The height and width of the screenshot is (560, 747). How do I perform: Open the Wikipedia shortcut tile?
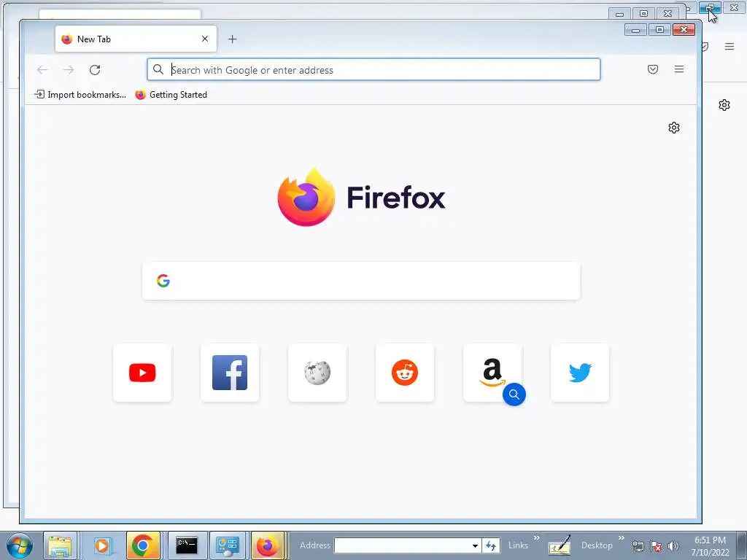(x=317, y=373)
